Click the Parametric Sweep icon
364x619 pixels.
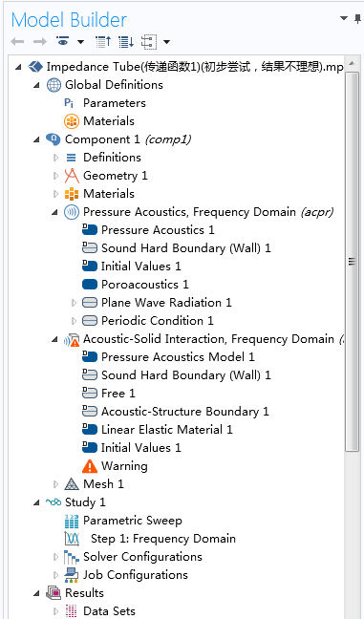72,521
